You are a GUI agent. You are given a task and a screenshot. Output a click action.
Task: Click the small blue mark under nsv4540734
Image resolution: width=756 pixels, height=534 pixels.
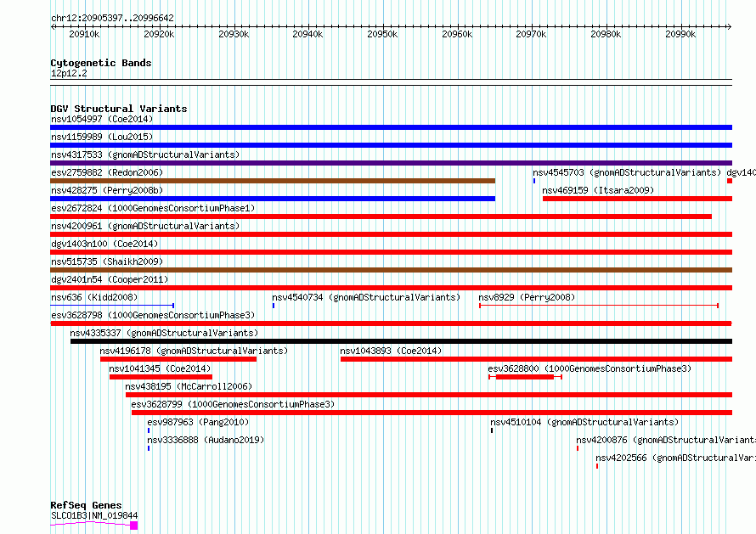tap(274, 306)
